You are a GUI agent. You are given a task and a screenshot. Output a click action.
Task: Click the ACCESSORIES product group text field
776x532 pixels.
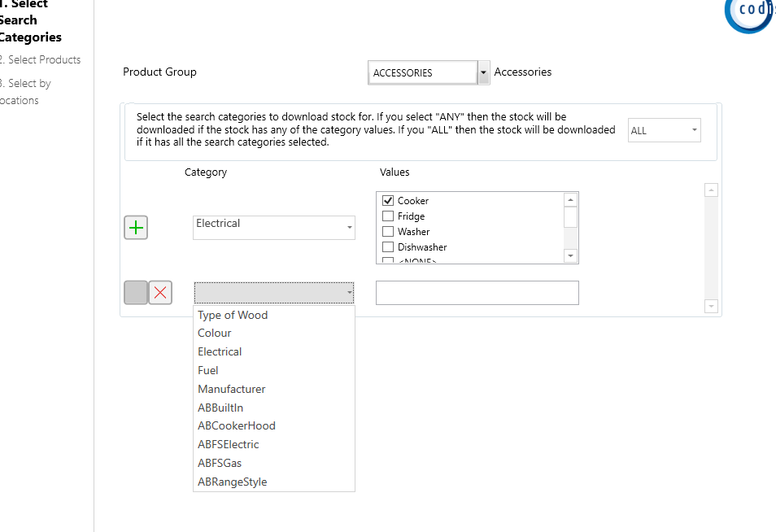(x=423, y=72)
